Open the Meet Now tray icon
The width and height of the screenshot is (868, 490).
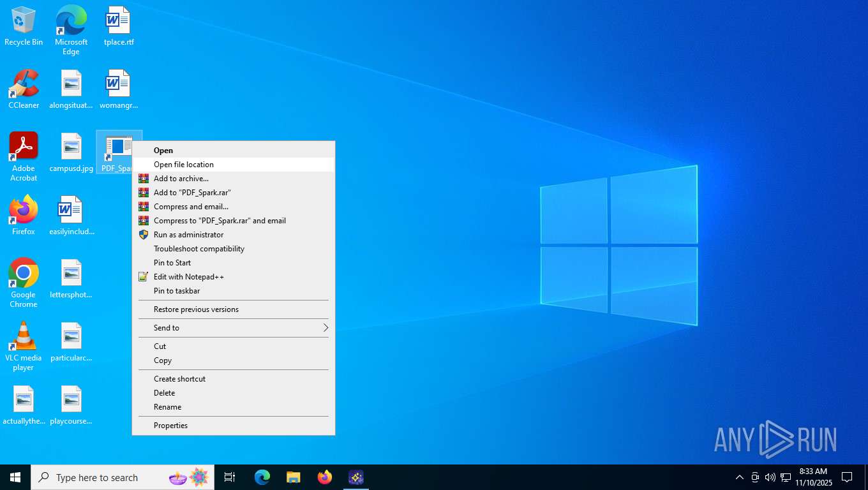point(755,477)
